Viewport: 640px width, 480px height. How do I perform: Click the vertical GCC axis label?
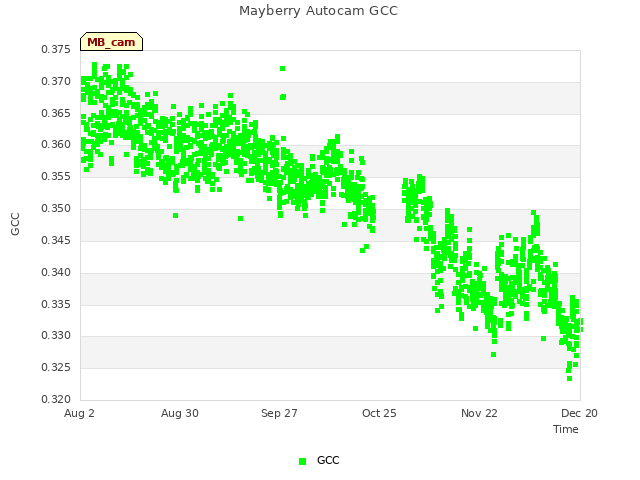(x=15, y=224)
